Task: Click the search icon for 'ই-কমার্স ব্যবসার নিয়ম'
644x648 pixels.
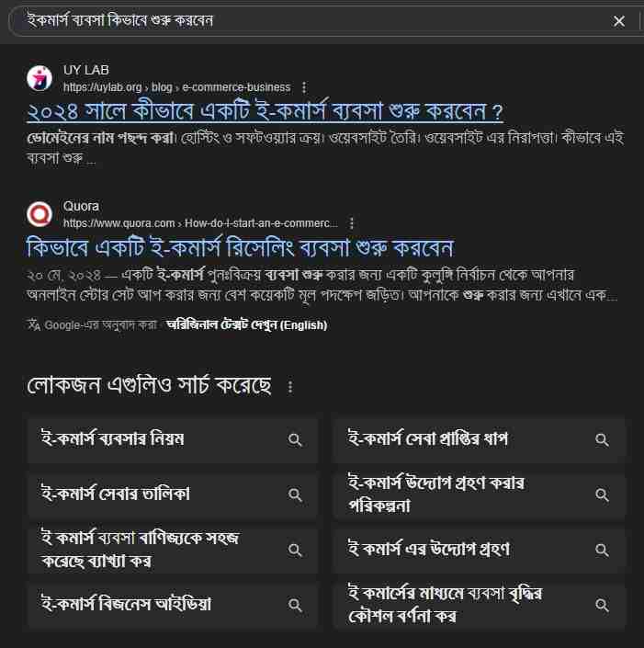Action: pos(295,439)
